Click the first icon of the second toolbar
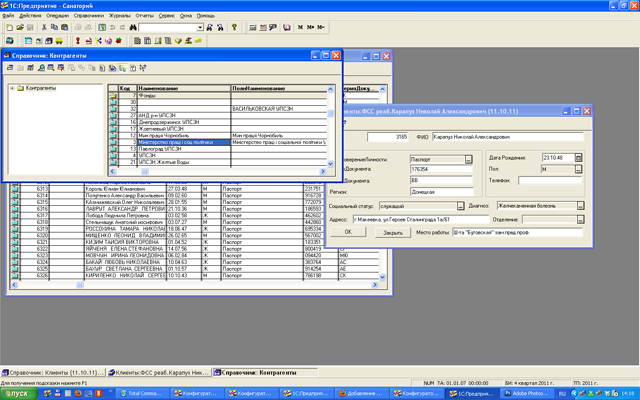Screen dimensions: 640x400 point(10,41)
